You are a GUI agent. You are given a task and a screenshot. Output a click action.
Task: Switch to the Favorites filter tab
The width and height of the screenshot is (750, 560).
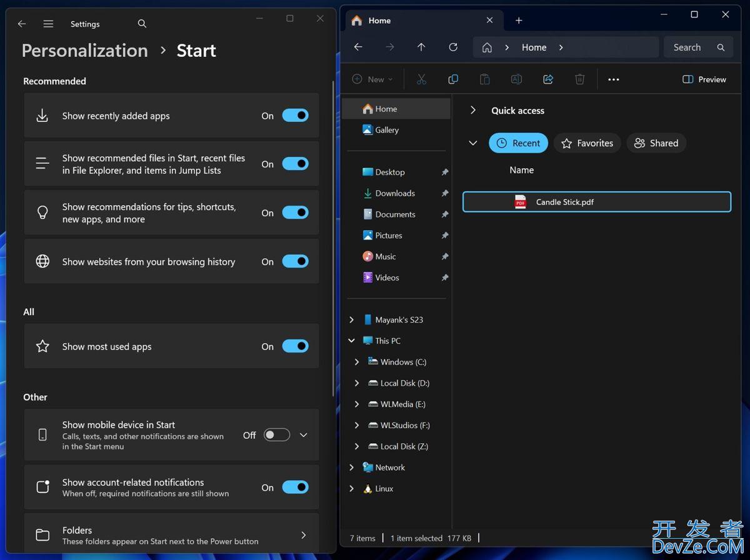[587, 143]
